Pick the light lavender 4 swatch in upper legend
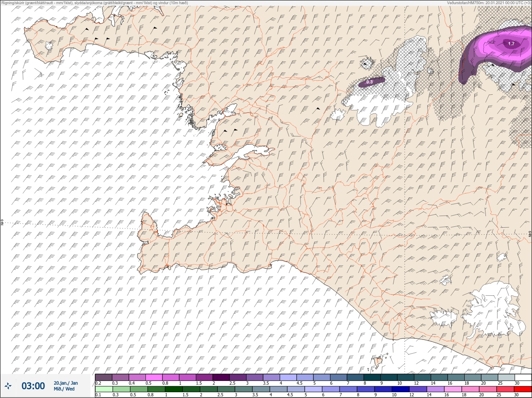The height and width of the screenshot is (398, 532). [288, 377]
